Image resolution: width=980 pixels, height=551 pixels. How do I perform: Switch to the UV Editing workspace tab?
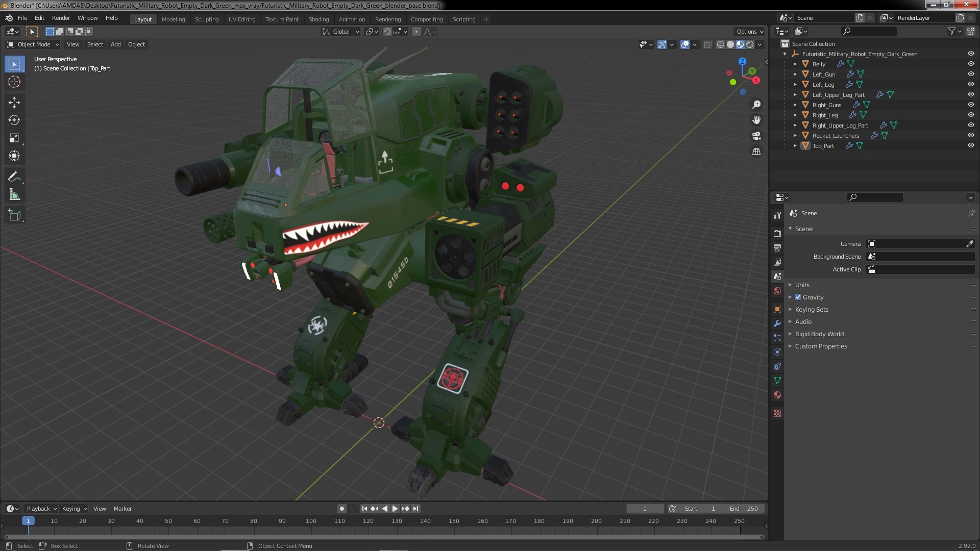point(242,19)
